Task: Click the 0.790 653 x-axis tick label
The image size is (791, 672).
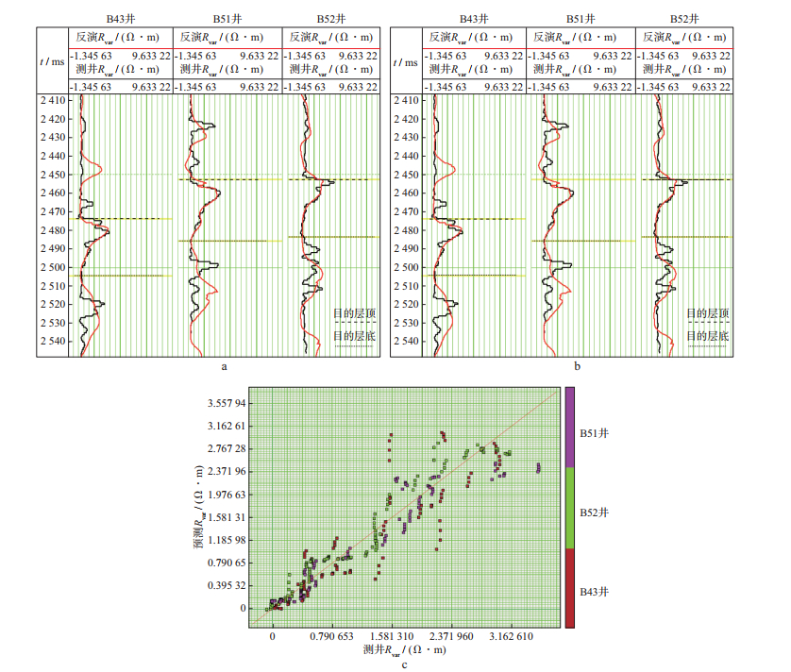Action: coord(333,637)
